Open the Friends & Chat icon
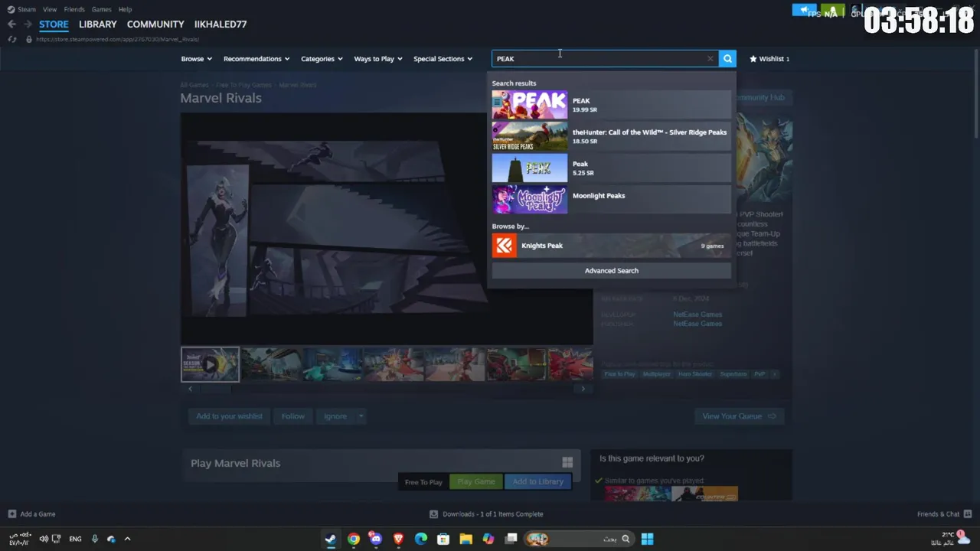This screenshot has height=551, width=980. coord(968,514)
